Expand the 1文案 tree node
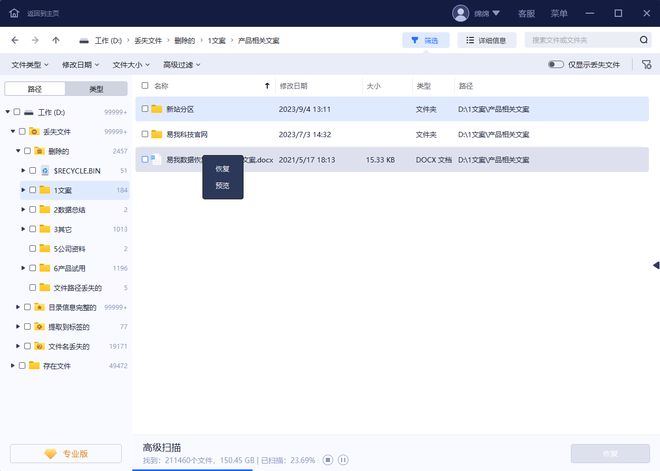Screen dimensions: 660x471 23,190
